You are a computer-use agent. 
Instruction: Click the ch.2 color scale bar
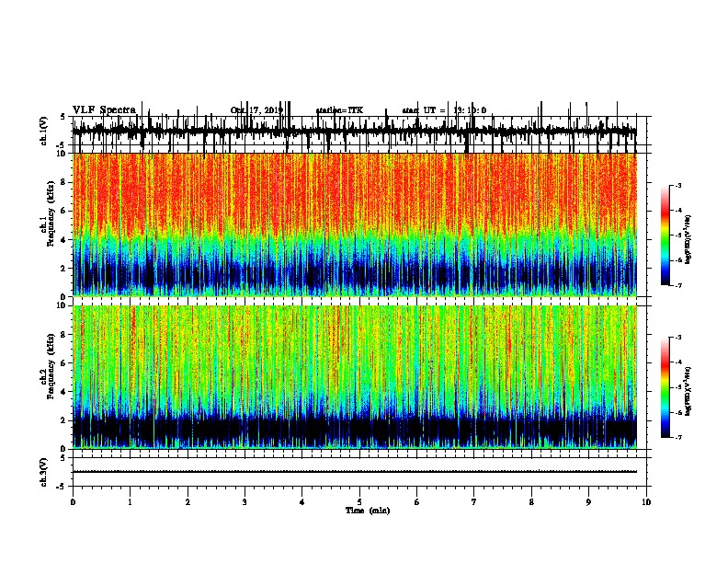tap(665, 387)
